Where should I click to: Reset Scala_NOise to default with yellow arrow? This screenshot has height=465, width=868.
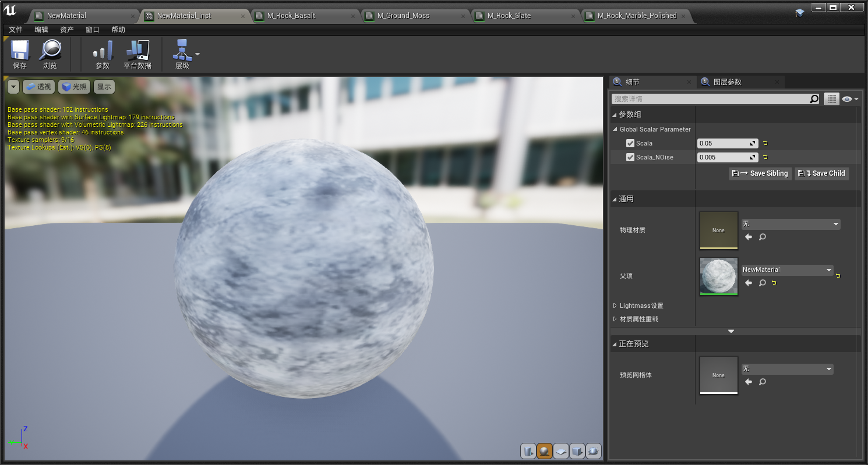tap(765, 157)
